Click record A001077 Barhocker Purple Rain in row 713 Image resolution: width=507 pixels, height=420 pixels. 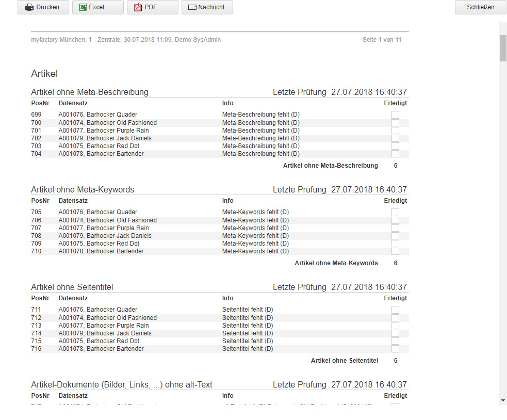coord(103,326)
